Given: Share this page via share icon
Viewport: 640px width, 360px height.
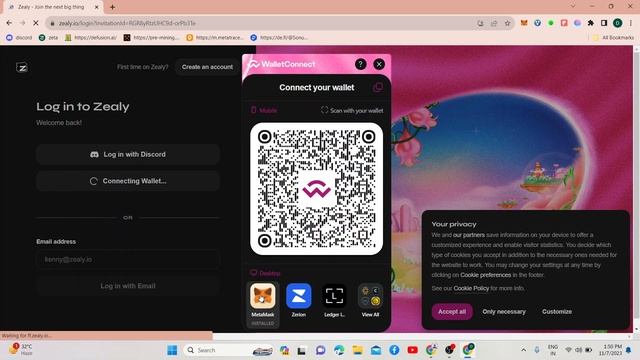Looking at the screenshot, I should [494, 23].
